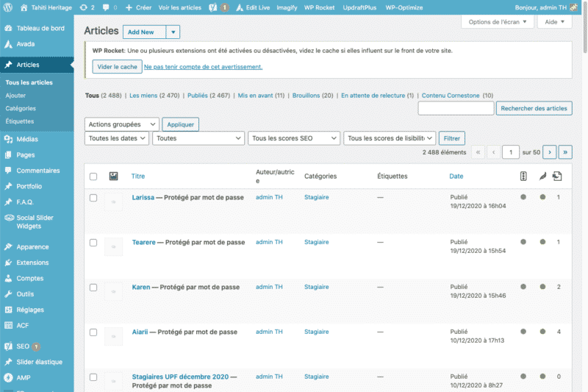Screen dimensions: 588x392
Task: Go to last page double arrow
Action: pyautogui.click(x=565, y=152)
